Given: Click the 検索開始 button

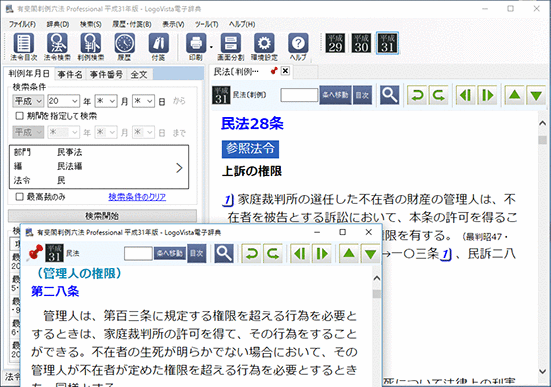Looking at the screenshot, I should [x=102, y=215].
